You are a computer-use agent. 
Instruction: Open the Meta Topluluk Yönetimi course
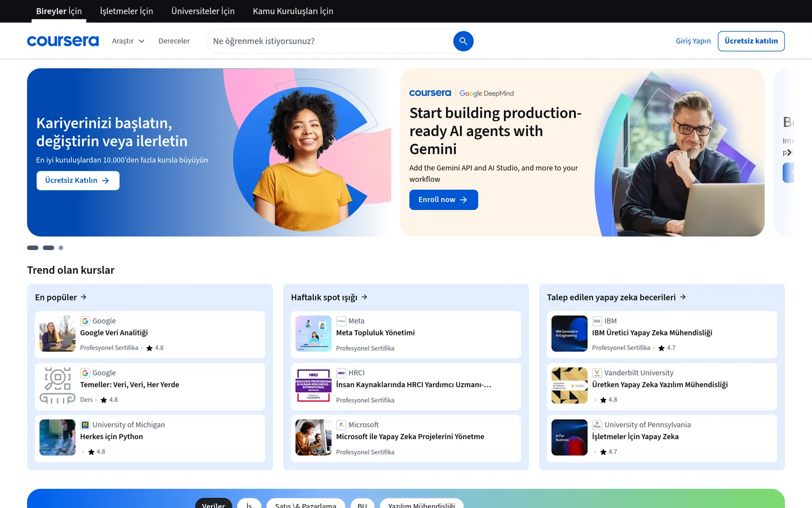point(376,333)
